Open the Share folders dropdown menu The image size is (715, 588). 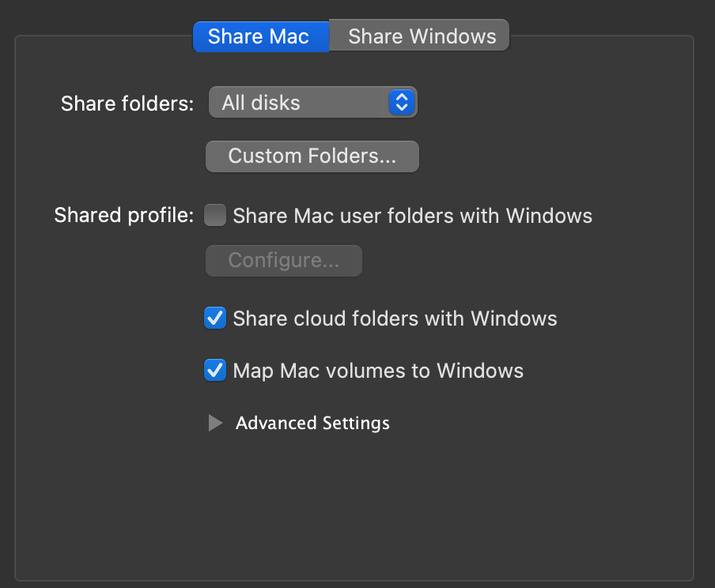(312, 103)
